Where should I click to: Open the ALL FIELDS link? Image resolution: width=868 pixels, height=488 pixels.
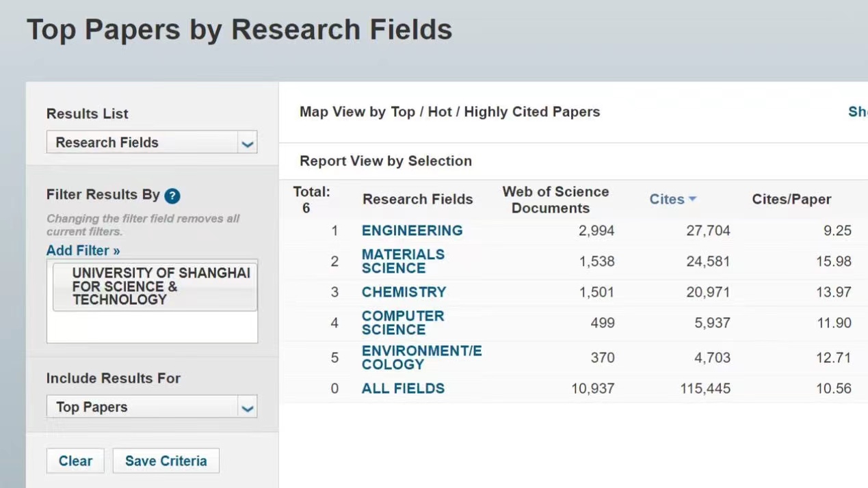coord(403,388)
